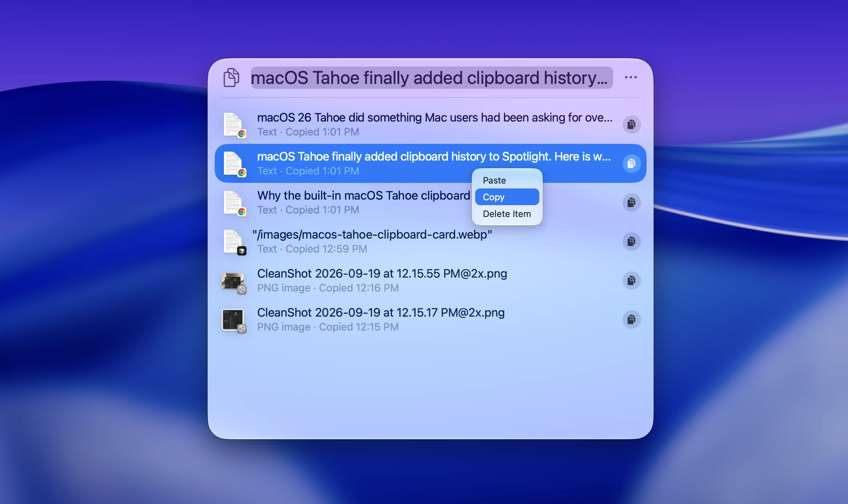The width and height of the screenshot is (848, 504).
Task: Open thumbnail of CleanShot 12.15.17 PM image
Action: 234,321
